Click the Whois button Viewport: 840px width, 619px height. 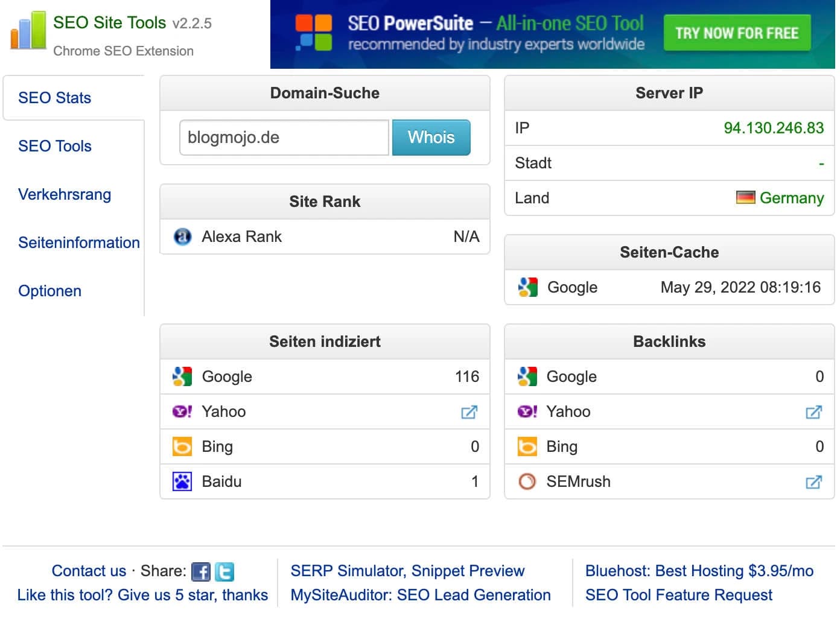(431, 137)
